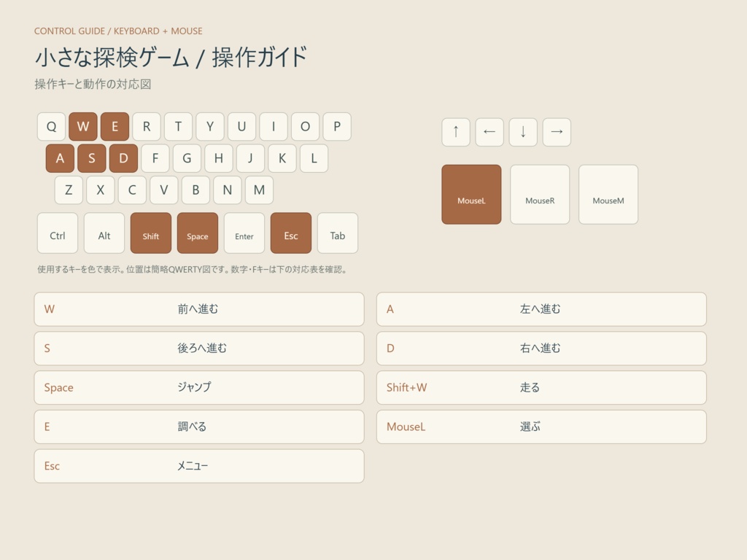Click the T key
Image resolution: width=747 pixels, height=560 pixels.
point(178,127)
